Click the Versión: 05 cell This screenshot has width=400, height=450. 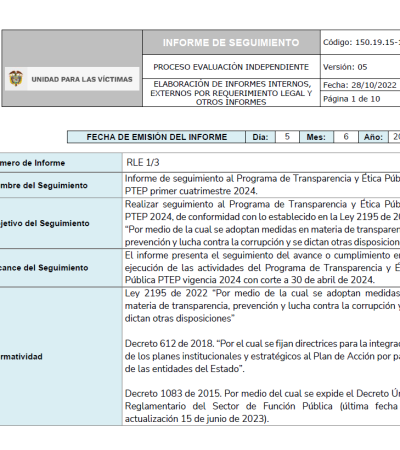tap(360, 67)
